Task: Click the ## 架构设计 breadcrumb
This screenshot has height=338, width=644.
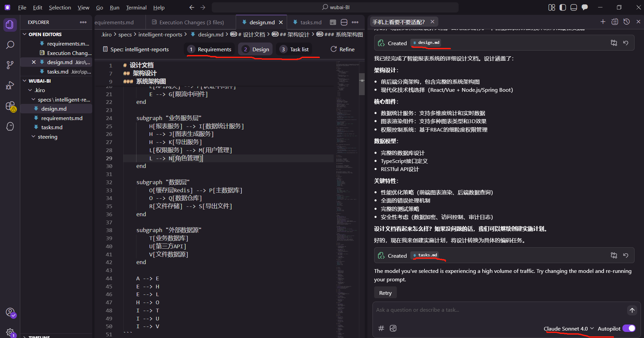Action: [291, 34]
